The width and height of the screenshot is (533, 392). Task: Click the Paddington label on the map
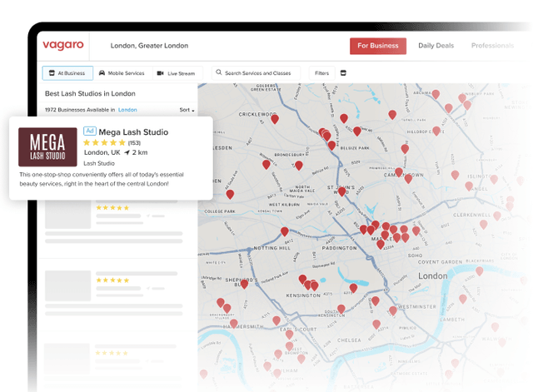tap(339, 248)
